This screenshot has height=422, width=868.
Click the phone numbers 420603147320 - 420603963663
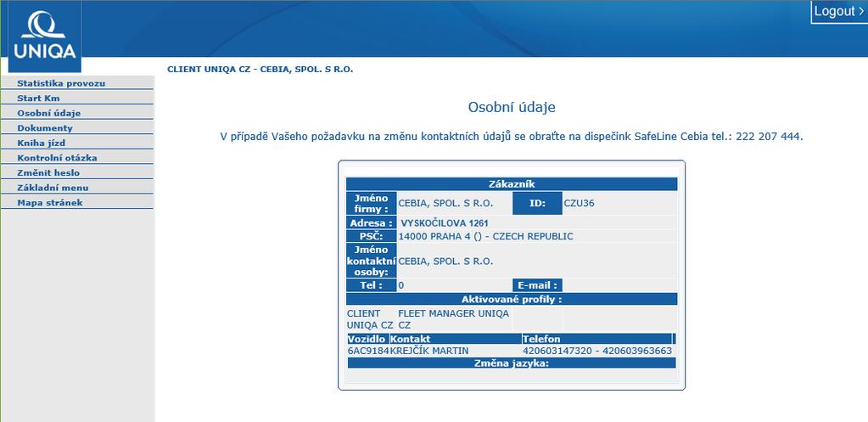click(x=597, y=352)
